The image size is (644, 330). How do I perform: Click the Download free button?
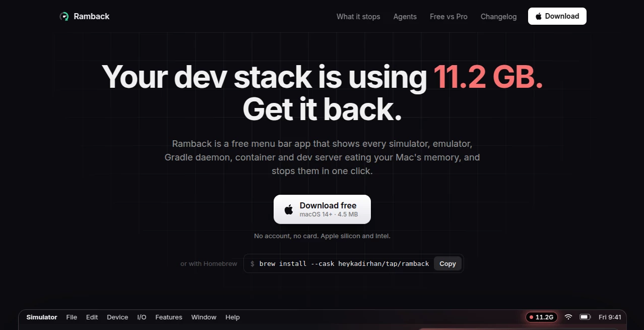322,209
